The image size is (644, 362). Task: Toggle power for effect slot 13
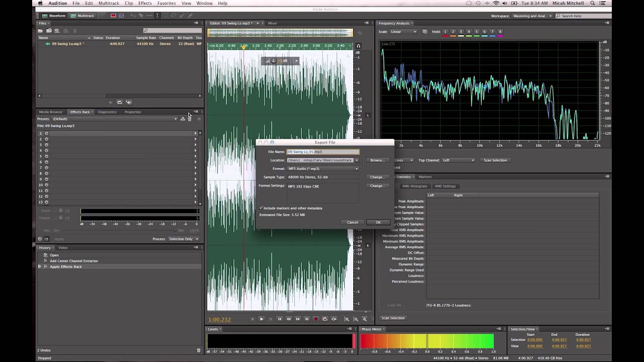[x=46, y=202]
